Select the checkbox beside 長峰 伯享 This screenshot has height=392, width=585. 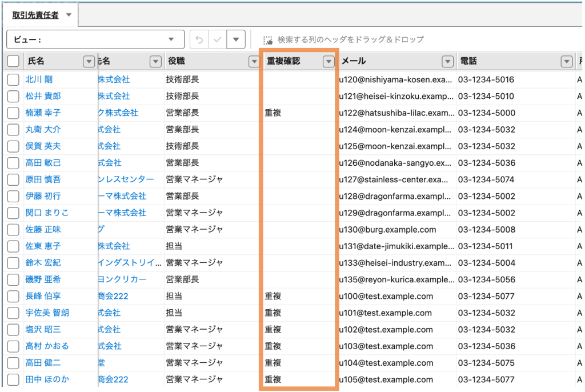13,296
